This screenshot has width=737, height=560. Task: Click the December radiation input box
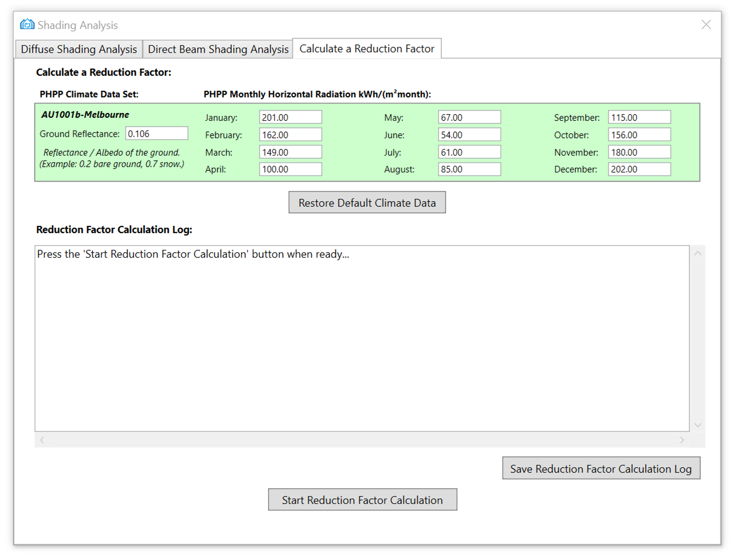tap(639, 169)
